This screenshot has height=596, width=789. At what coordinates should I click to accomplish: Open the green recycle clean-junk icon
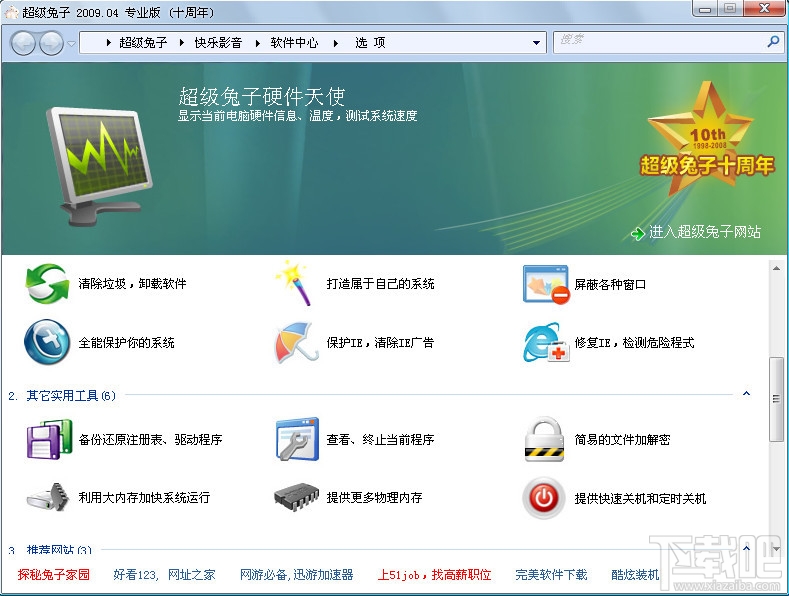coord(47,284)
